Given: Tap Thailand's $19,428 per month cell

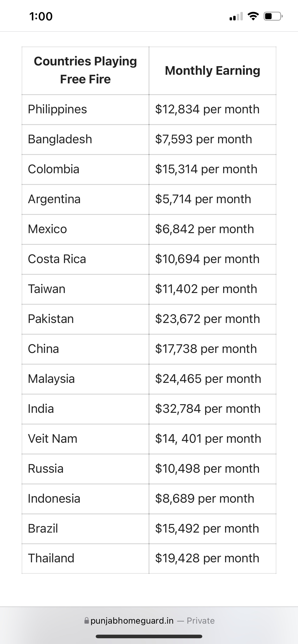Looking at the screenshot, I should (x=207, y=558).
